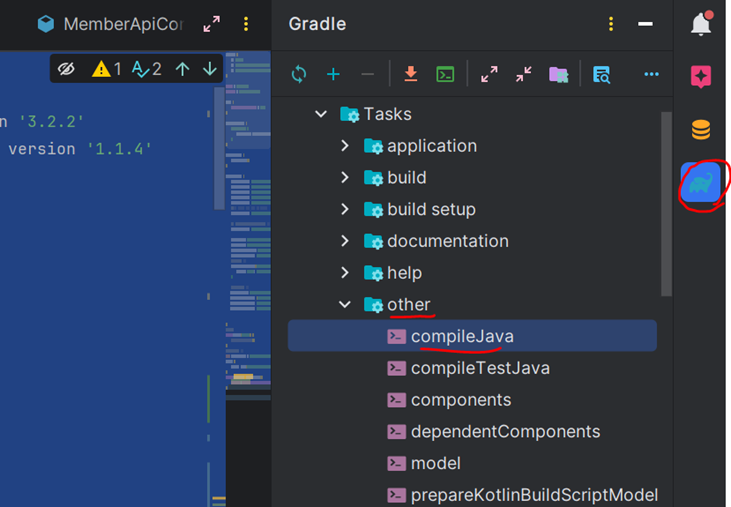The width and height of the screenshot is (731, 507).
Task: Select the build setup folder
Action: click(420, 209)
